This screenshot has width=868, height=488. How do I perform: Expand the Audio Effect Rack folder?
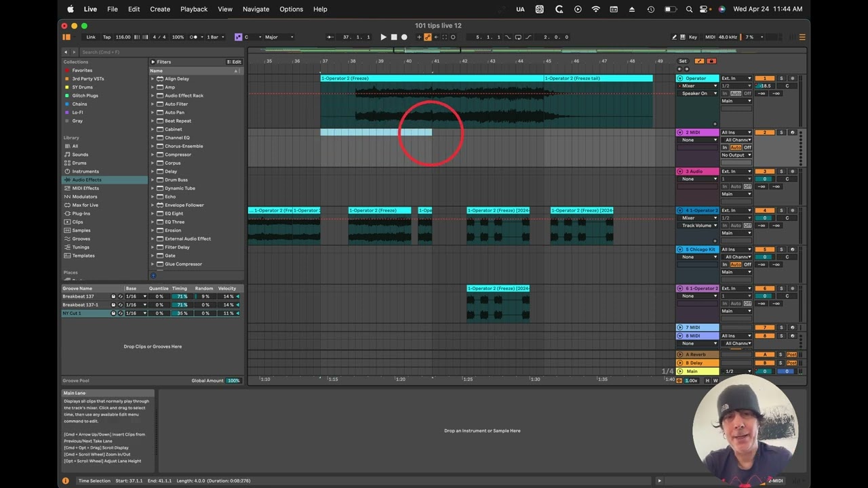click(x=153, y=96)
